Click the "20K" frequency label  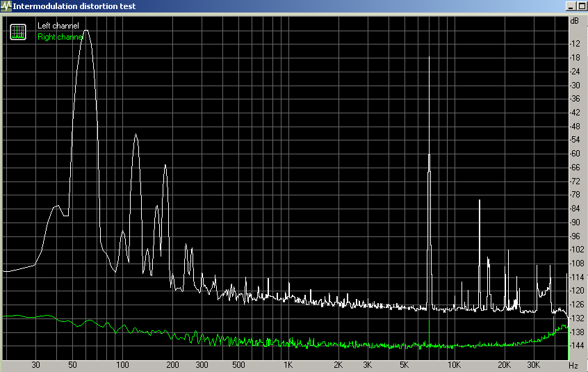click(505, 365)
